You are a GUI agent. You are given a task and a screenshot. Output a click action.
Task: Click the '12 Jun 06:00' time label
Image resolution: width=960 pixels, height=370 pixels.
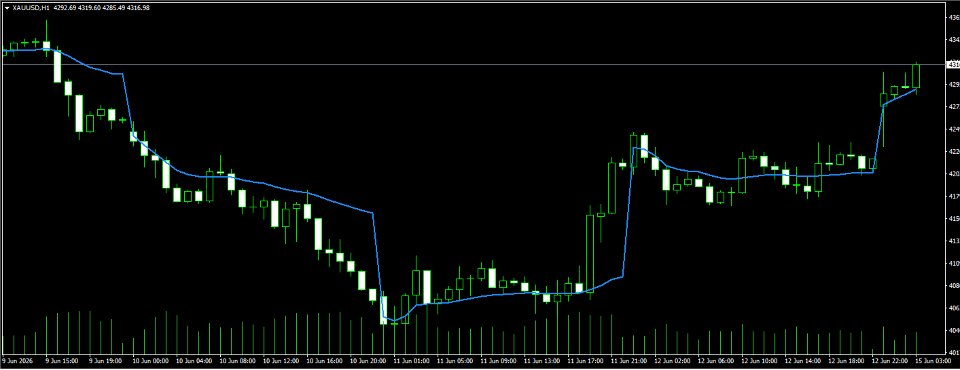(x=715, y=361)
